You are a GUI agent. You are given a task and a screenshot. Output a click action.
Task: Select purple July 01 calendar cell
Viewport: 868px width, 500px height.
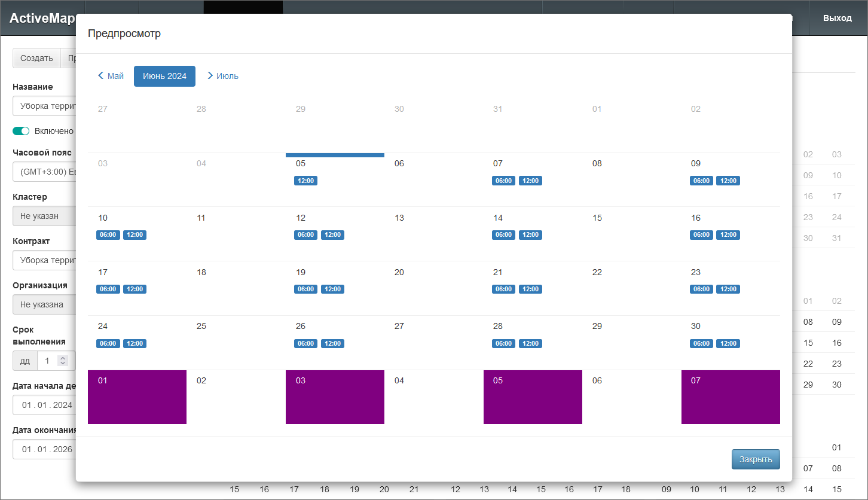137,397
